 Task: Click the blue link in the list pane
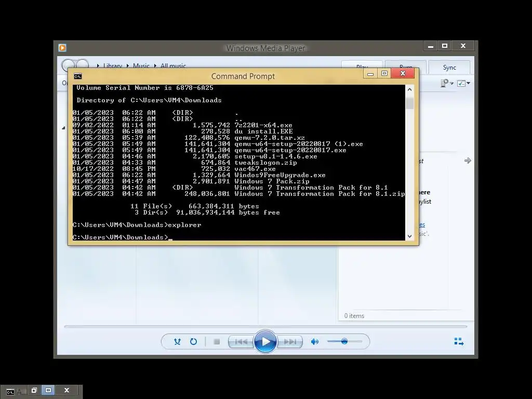(x=422, y=224)
